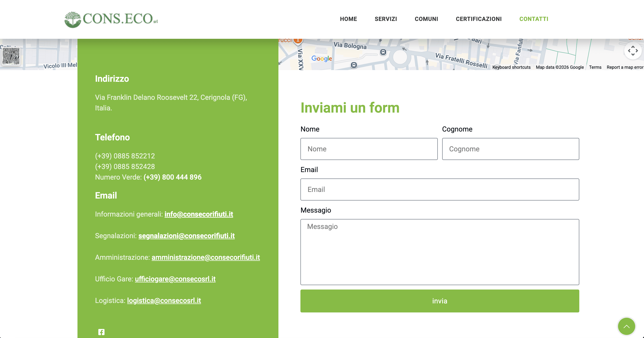Image resolution: width=644 pixels, height=338 pixels.
Task: Switch map to satellite layer thumbnail
Action: [x=11, y=56]
